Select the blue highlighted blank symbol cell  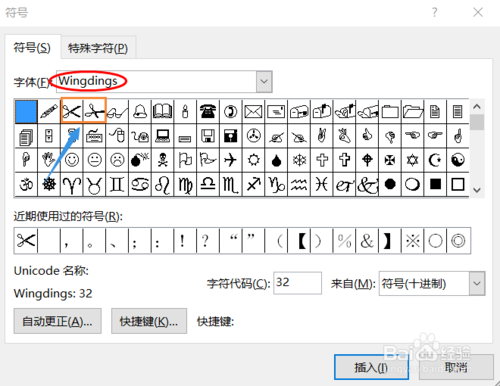26,112
